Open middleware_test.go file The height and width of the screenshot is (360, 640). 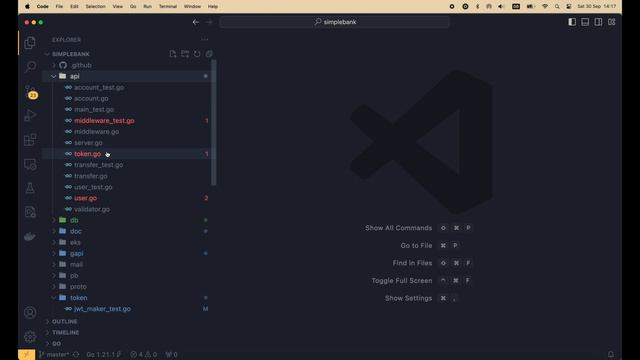[104, 120]
